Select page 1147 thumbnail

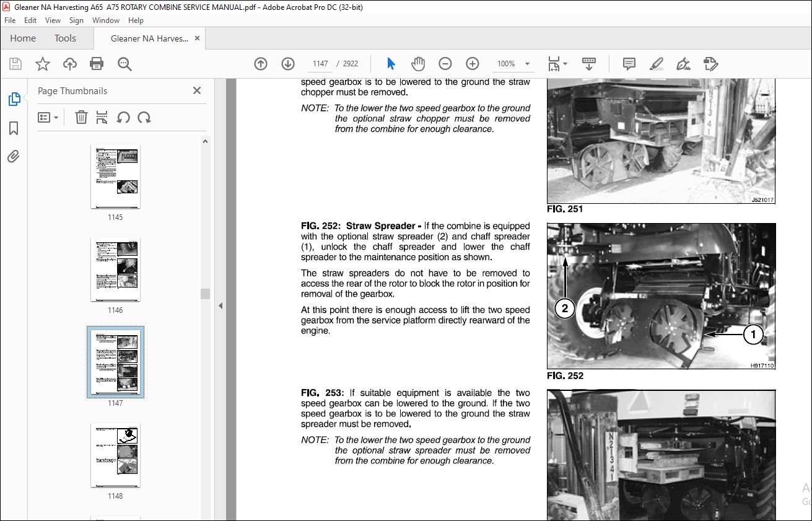coord(115,362)
